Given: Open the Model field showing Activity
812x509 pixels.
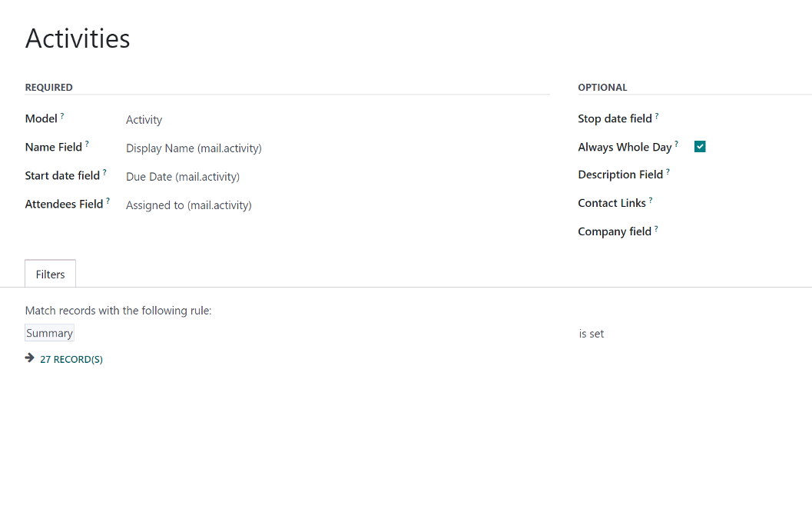Looking at the screenshot, I should click(x=337, y=120).
